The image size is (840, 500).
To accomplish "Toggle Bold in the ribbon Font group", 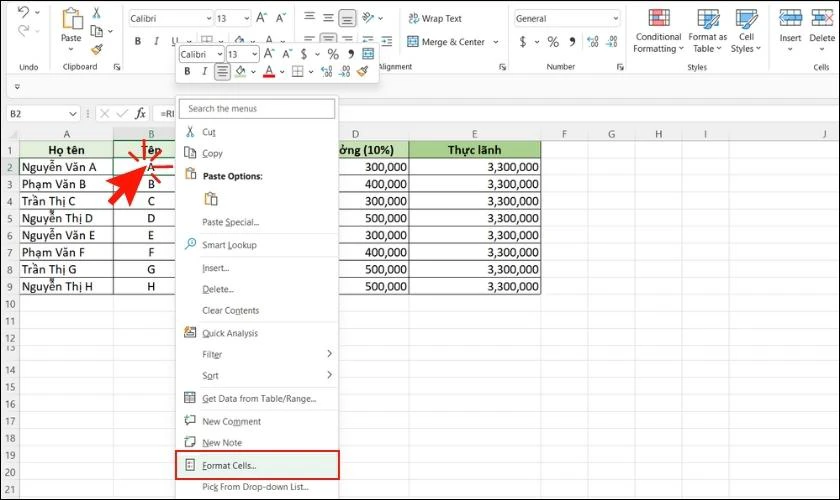I will (138, 41).
